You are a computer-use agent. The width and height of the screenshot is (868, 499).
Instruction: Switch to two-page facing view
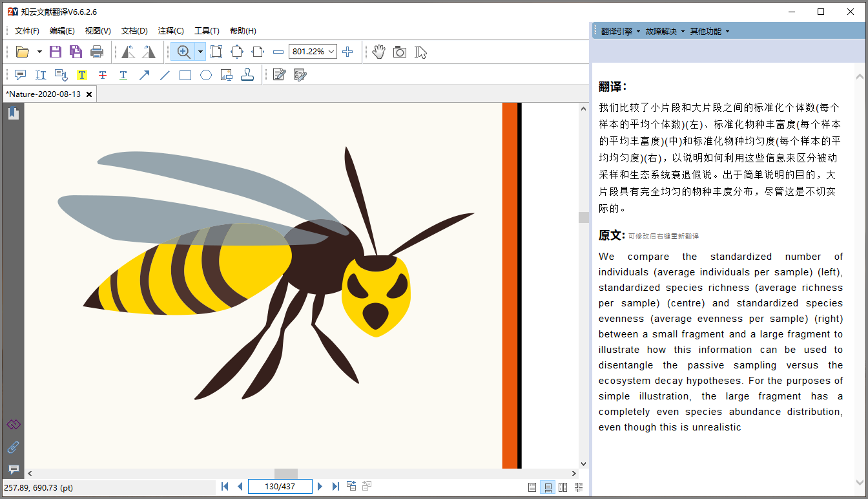[563, 487]
